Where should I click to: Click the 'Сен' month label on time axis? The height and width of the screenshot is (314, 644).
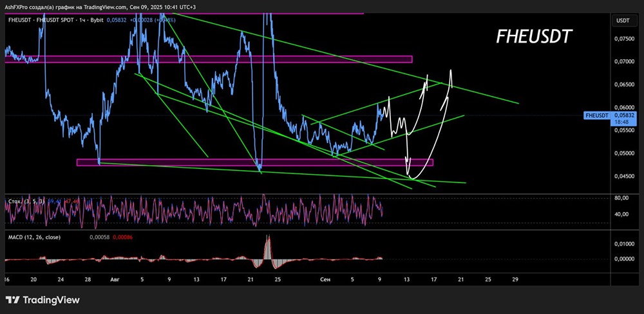point(325,279)
